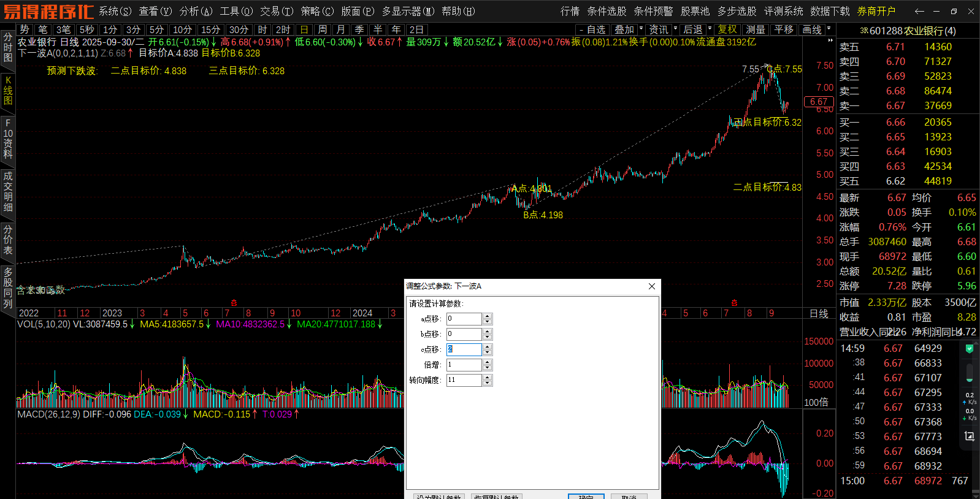This screenshot has height=499, width=980.
Task: Click the back arrow icon in title bar
Action: (919, 11)
